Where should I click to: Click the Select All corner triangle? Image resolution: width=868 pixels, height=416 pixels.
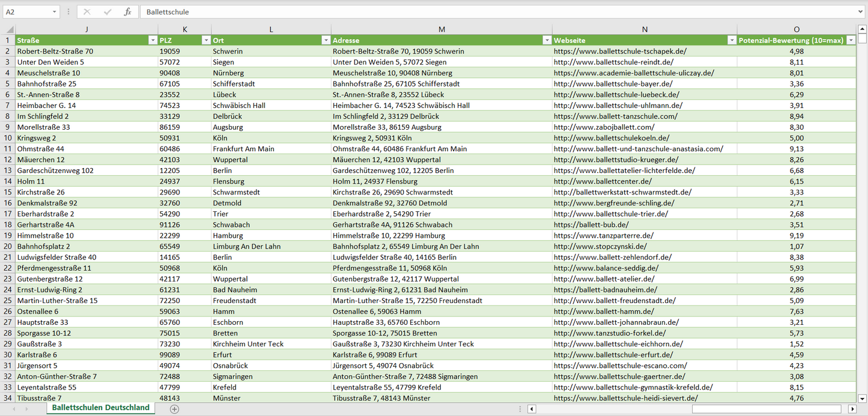(8, 29)
